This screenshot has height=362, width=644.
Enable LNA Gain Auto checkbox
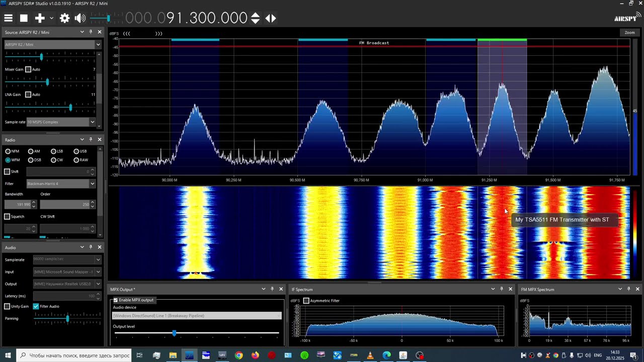28,95
